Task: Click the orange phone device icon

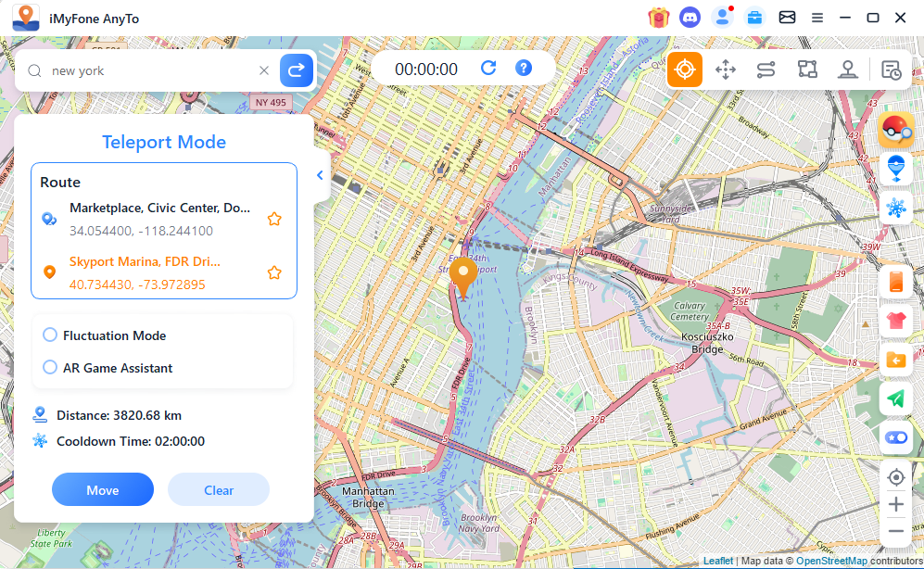Action: point(895,282)
